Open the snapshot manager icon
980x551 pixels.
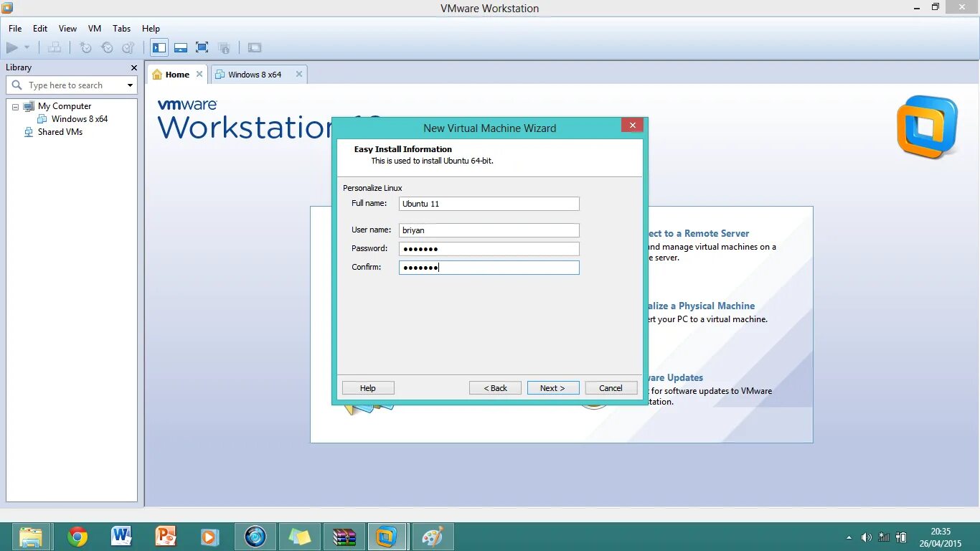[x=128, y=47]
